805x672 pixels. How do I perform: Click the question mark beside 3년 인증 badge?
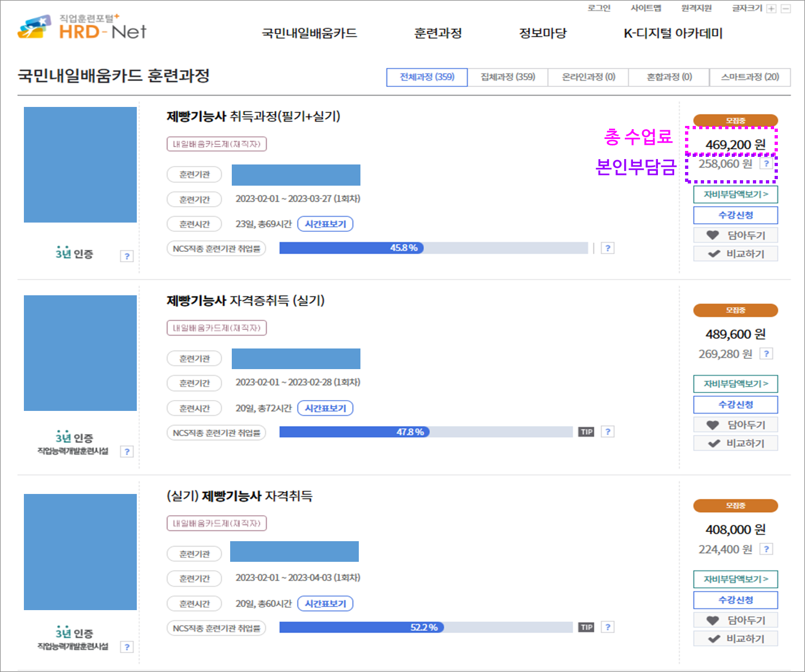click(127, 256)
